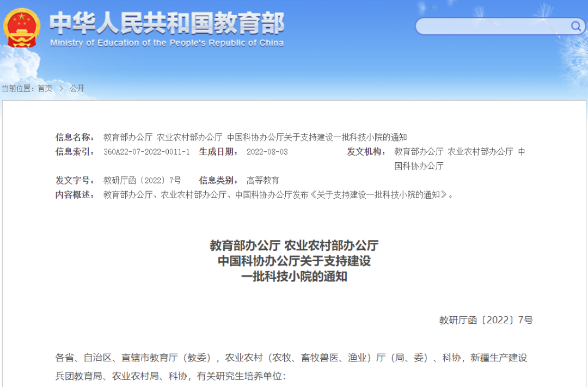Open the 公开 breadcrumb link
Screen dimensions: 588x387
[x=77, y=88]
